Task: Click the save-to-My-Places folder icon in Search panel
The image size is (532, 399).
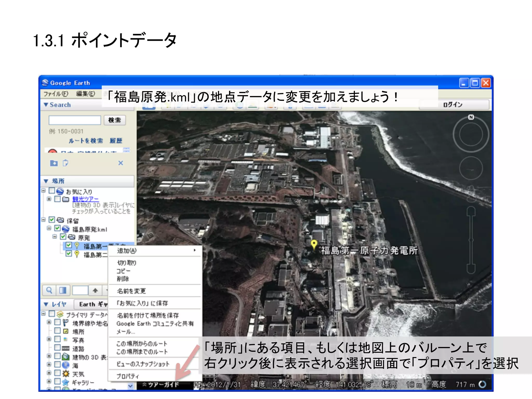Action: click(x=54, y=163)
